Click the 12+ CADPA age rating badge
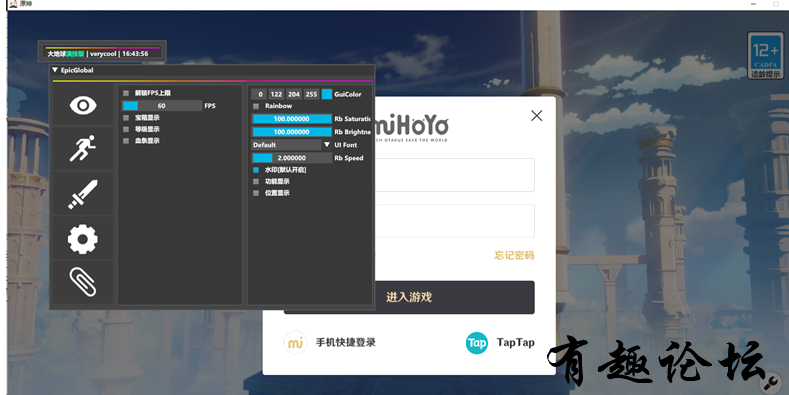Image resolution: width=789 pixels, height=395 pixels. pyautogui.click(x=766, y=55)
